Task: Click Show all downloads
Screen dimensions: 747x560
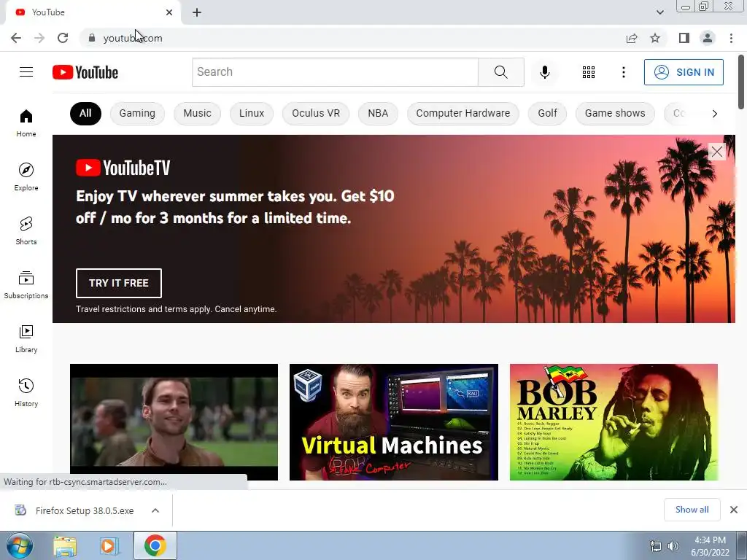Action: 692,510
